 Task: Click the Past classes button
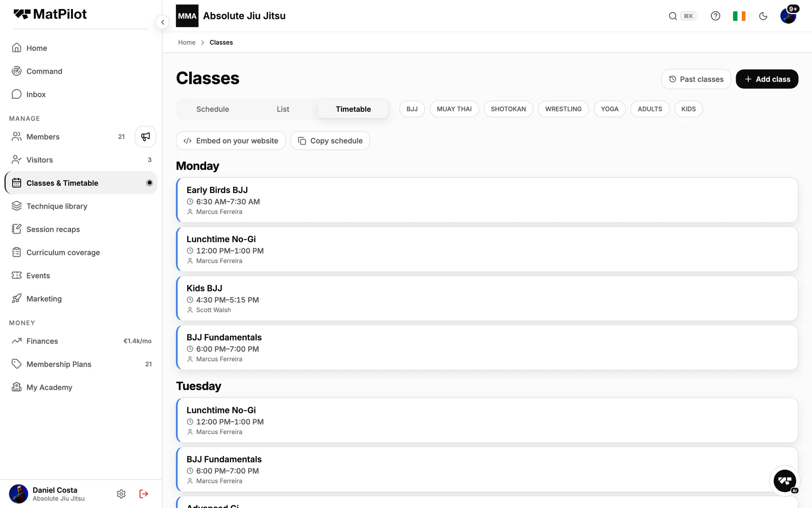point(696,79)
